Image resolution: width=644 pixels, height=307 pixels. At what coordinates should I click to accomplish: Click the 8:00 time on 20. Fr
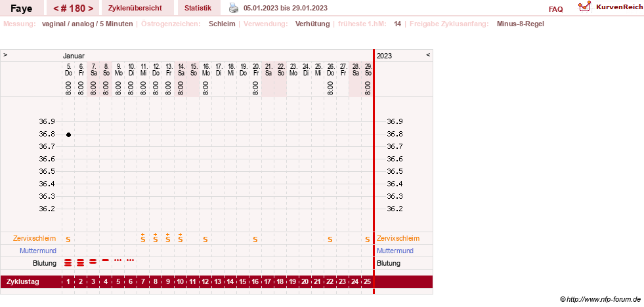tap(255, 88)
